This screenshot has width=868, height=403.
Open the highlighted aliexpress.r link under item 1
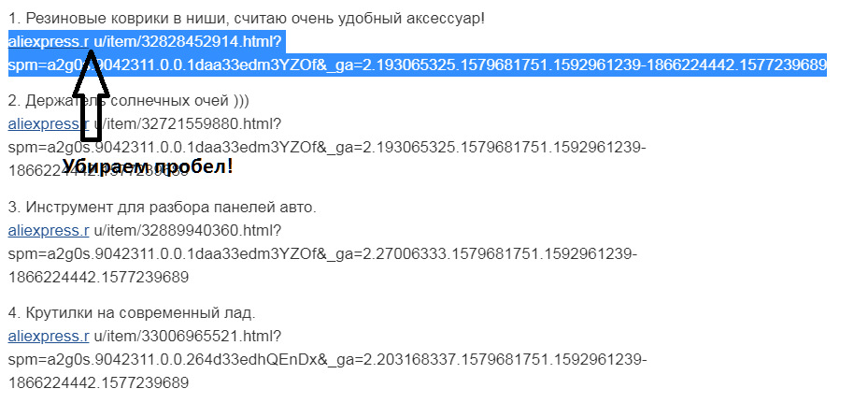(x=47, y=42)
